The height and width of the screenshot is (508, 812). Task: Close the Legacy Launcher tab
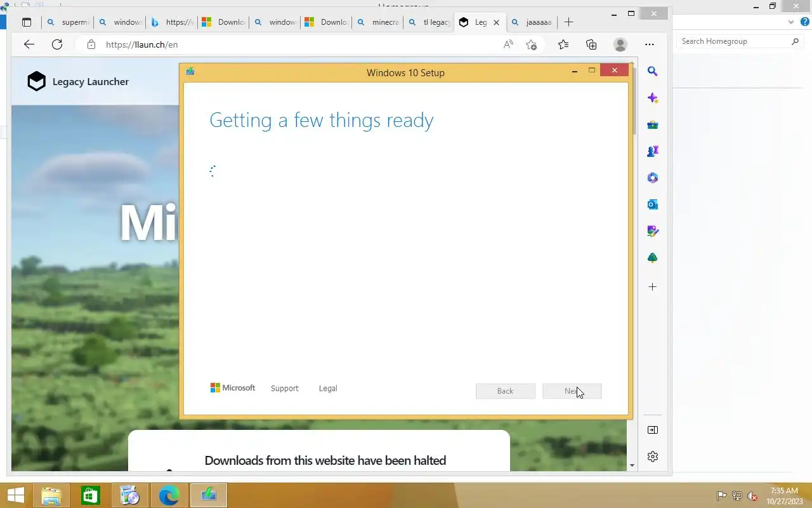click(496, 22)
